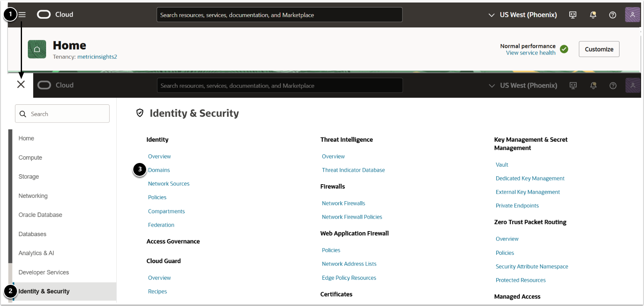Click the Identity & Security page title
The width and height of the screenshot is (644, 306).
pyautogui.click(x=194, y=113)
